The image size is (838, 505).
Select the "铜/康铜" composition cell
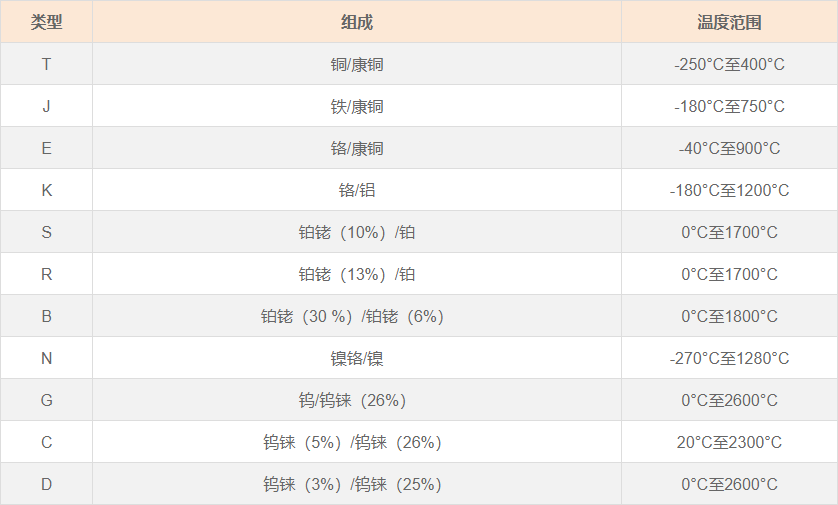tap(357, 64)
